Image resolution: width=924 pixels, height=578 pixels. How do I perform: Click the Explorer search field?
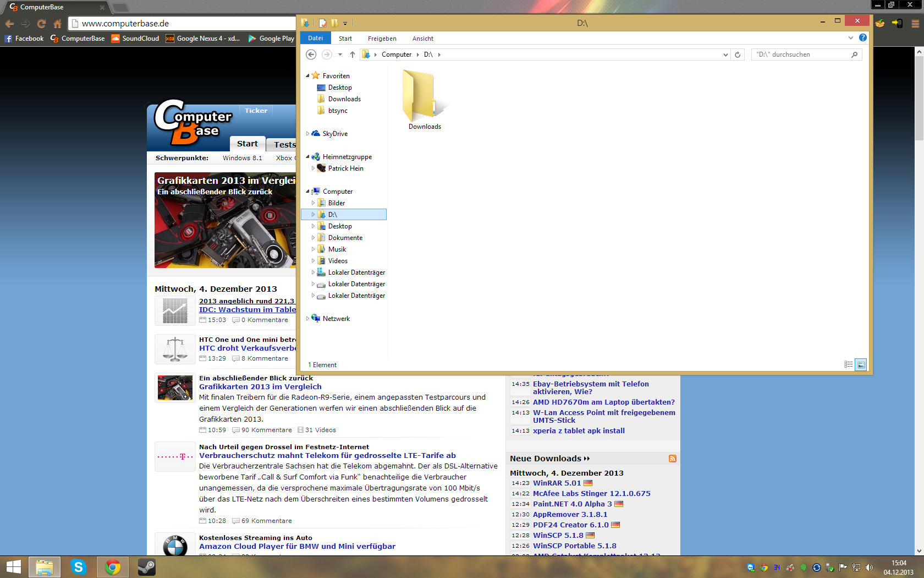click(x=806, y=54)
